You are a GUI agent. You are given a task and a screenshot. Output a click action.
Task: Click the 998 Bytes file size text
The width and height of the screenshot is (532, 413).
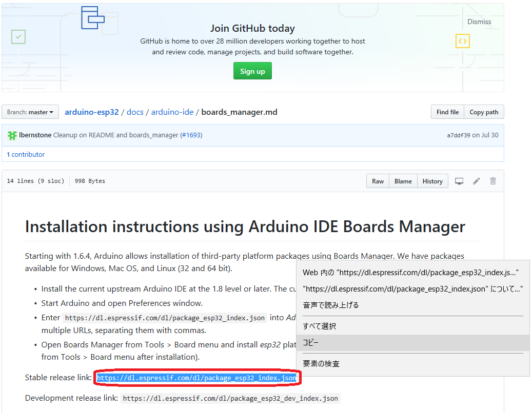(x=90, y=181)
